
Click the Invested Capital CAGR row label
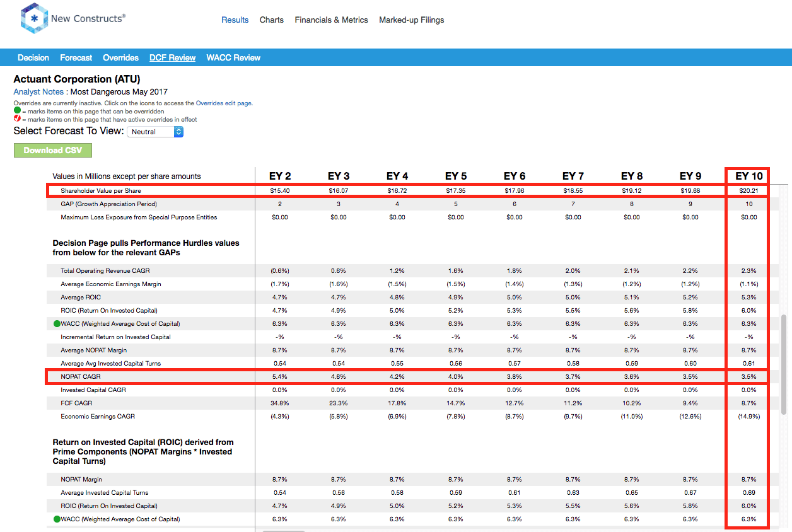coord(95,390)
